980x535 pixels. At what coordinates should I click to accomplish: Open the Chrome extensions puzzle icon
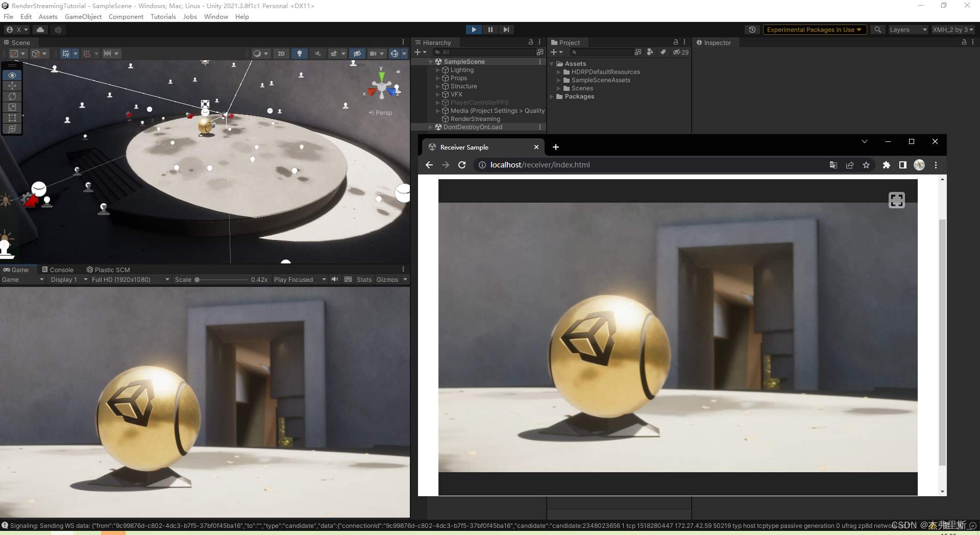click(x=886, y=164)
